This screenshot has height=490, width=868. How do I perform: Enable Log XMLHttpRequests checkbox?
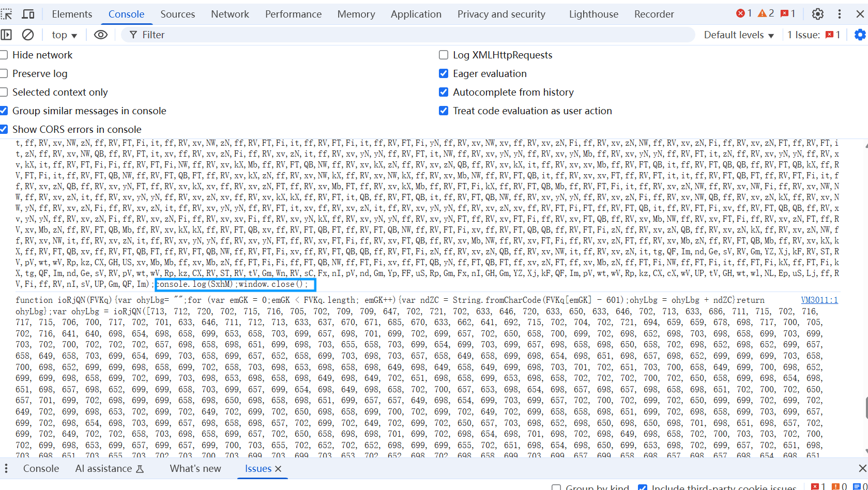tap(444, 55)
